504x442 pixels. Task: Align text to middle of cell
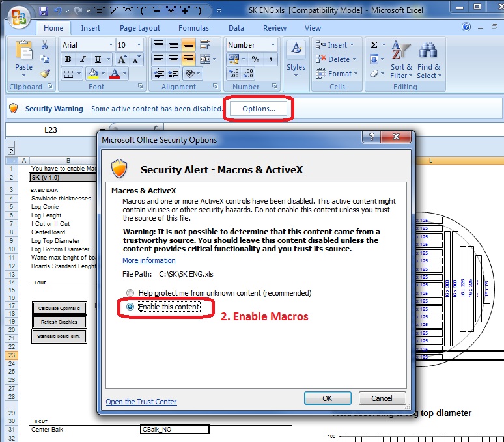174,45
